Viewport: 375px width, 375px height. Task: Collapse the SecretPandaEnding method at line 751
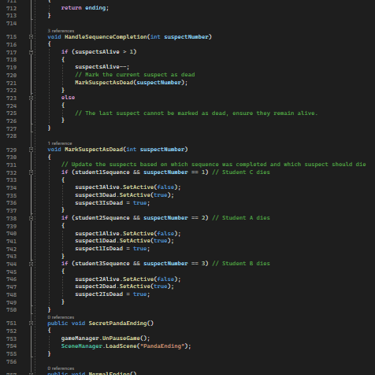click(x=31, y=323)
